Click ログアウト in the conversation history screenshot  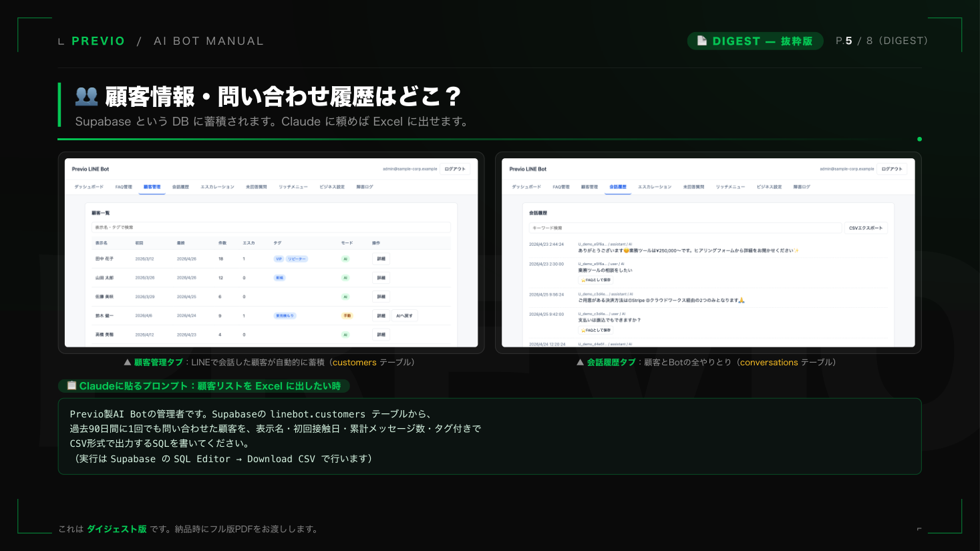[892, 169]
